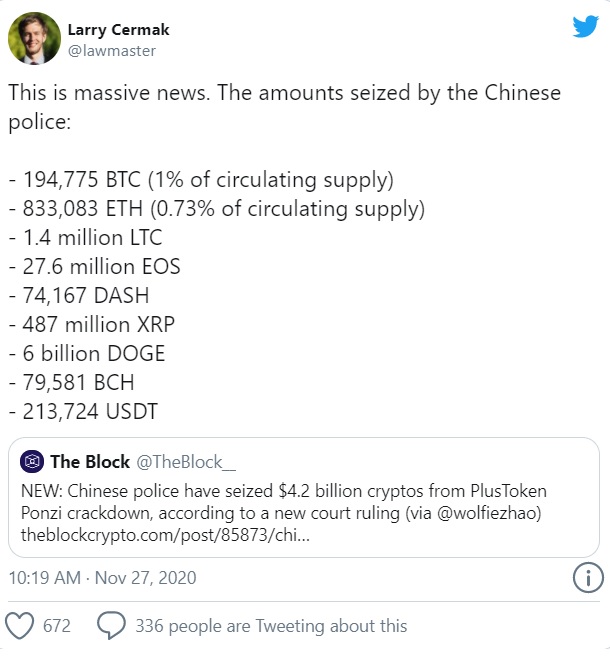This screenshot has height=670, width=610.
Task: Click the 194,775 BTC line
Action: [200, 180]
